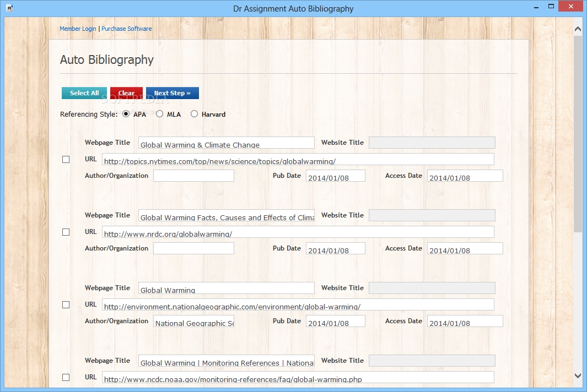Image resolution: width=587 pixels, height=392 pixels.
Task: Click Website Title field for nrdc entry
Action: pos(432,215)
